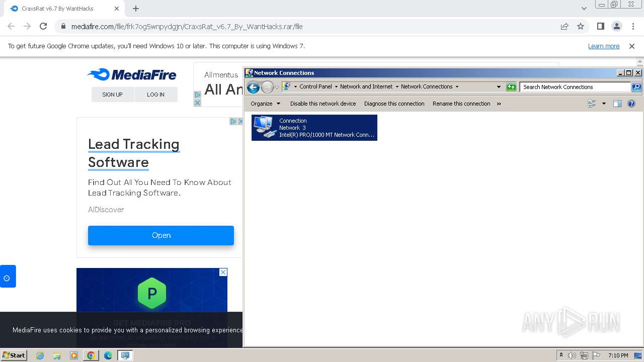
Task: Close the Lead Tracking ad
Action: [x=240, y=121]
